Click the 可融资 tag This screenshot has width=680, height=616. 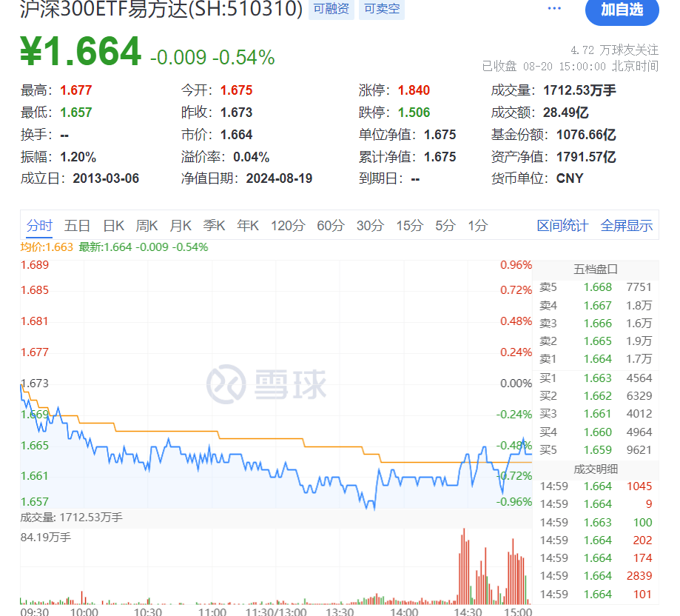[x=331, y=9]
